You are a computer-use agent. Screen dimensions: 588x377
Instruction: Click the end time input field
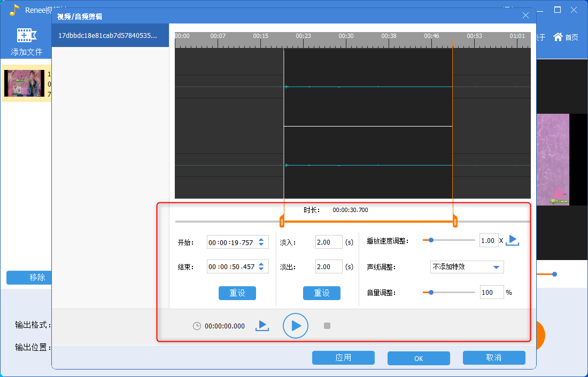click(238, 266)
